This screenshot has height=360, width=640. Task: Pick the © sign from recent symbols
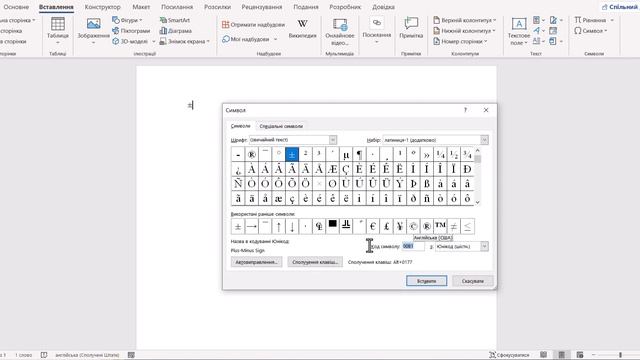tap(413, 226)
